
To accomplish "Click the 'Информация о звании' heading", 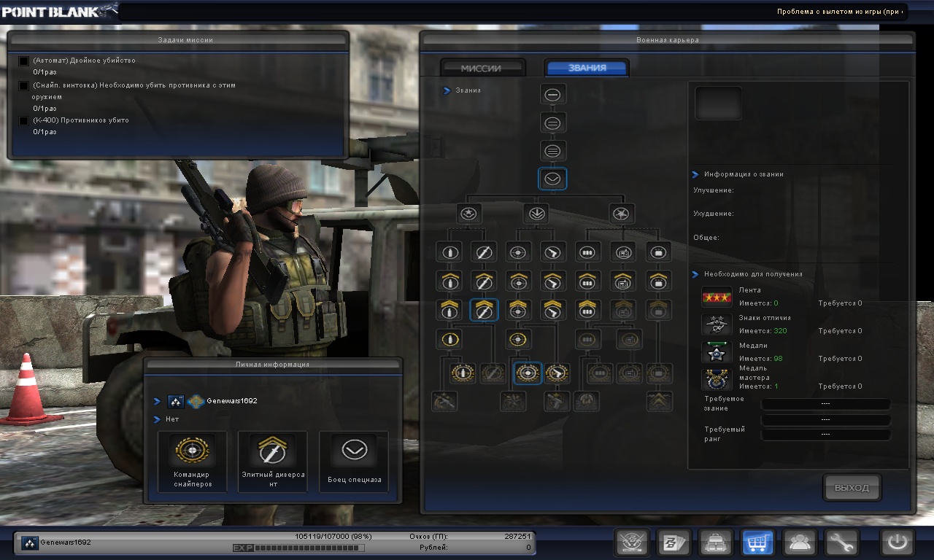I will 744,174.
